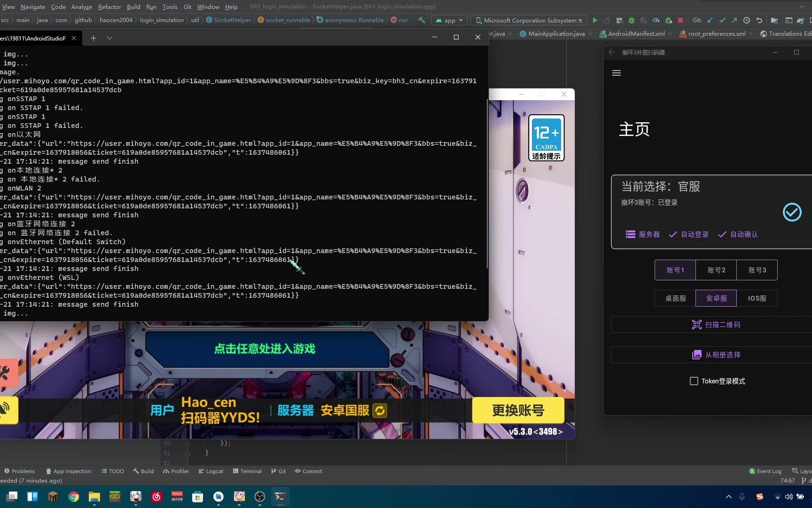Select account 账号3

[x=757, y=270]
